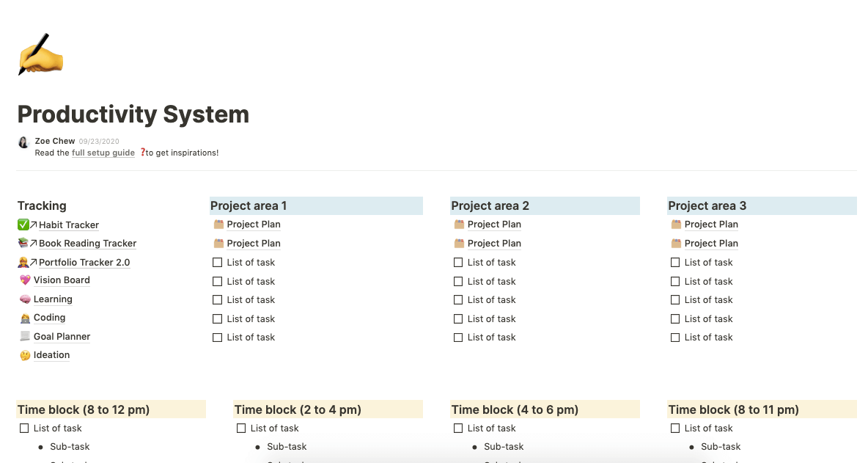Check the task checkbox in Time block (2 to 4 pm)

[240, 428]
